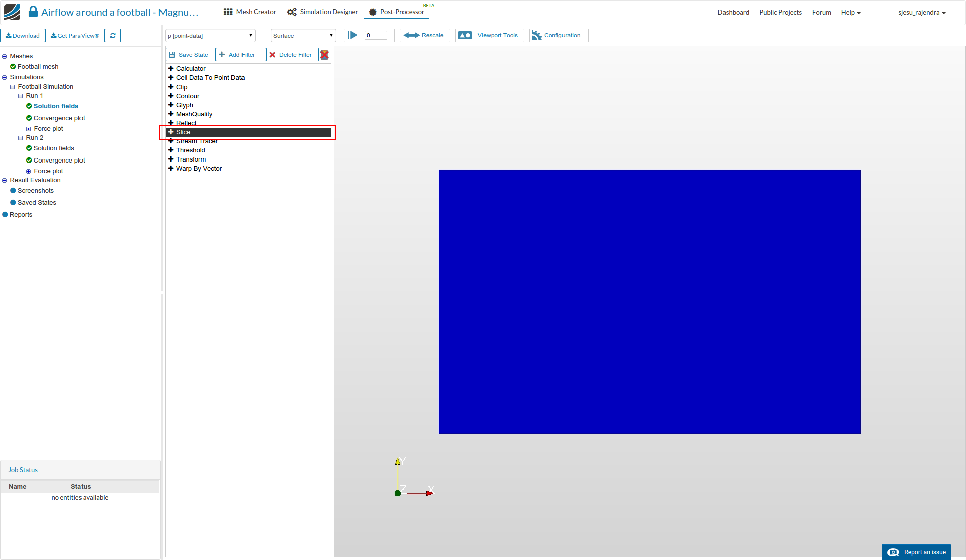Click the plus icon beside Calculator
This screenshot has width=966, height=560.
click(x=171, y=69)
